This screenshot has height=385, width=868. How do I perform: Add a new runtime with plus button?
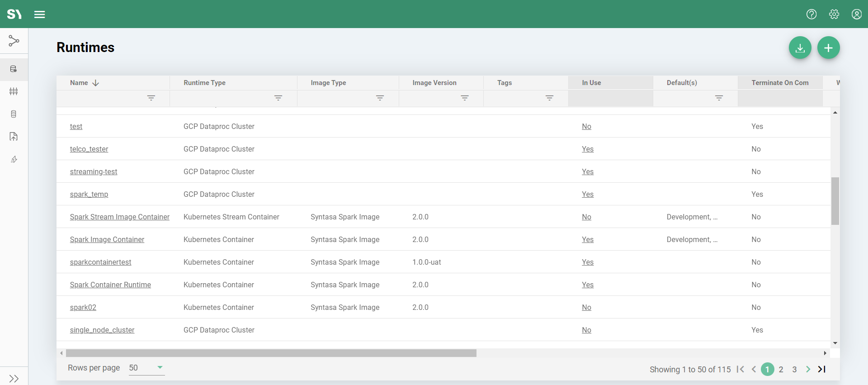point(828,48)
